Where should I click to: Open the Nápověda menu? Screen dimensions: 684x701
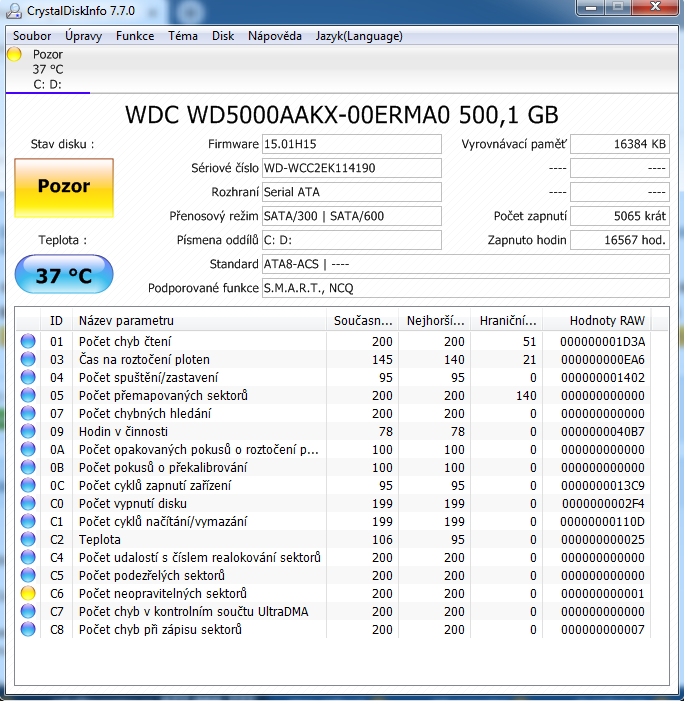275,36
